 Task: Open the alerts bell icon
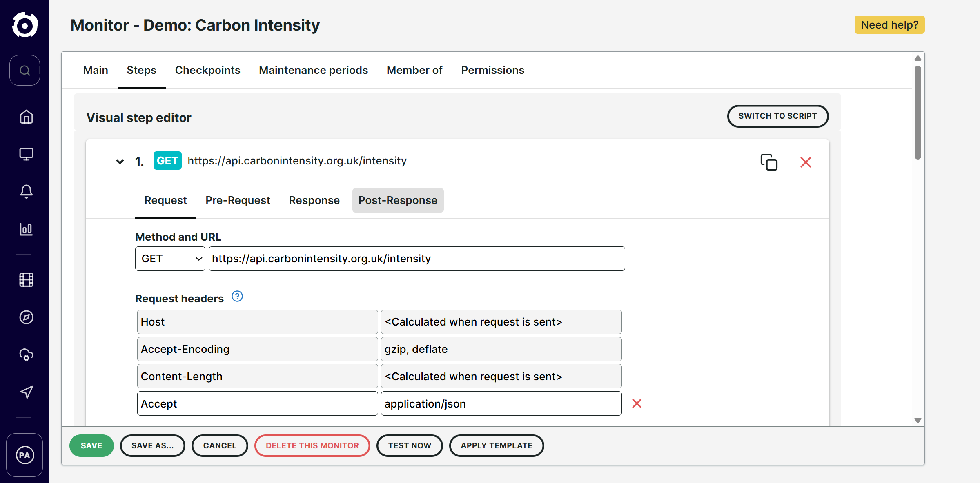coord(27,191)
